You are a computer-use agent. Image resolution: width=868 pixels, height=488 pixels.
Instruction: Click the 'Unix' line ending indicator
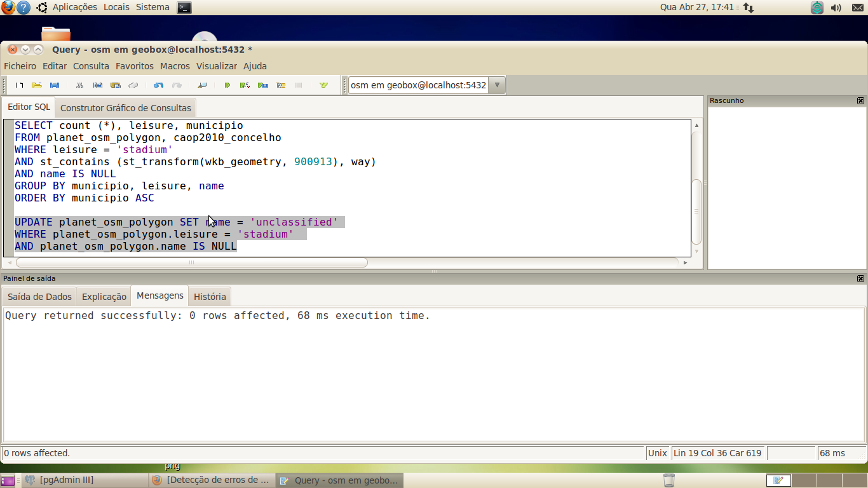(x=658, y=453)
